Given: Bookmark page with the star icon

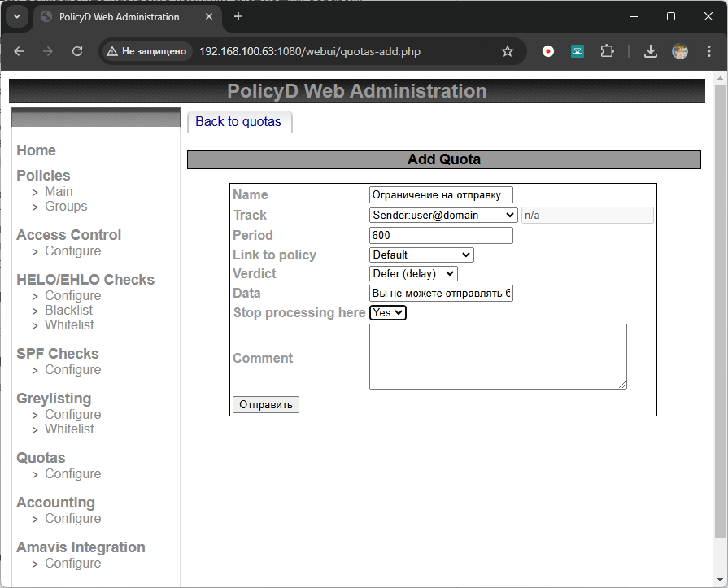Looking at the screenshot, I should pyautogui.click(x=508, y=51).
